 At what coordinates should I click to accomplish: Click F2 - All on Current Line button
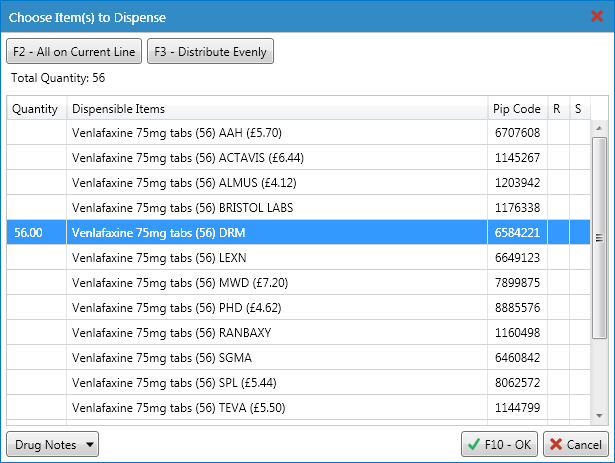pos(74,51)
